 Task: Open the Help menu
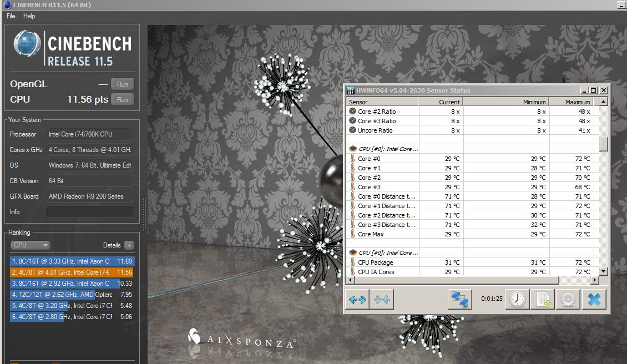(x=29, y=16)
